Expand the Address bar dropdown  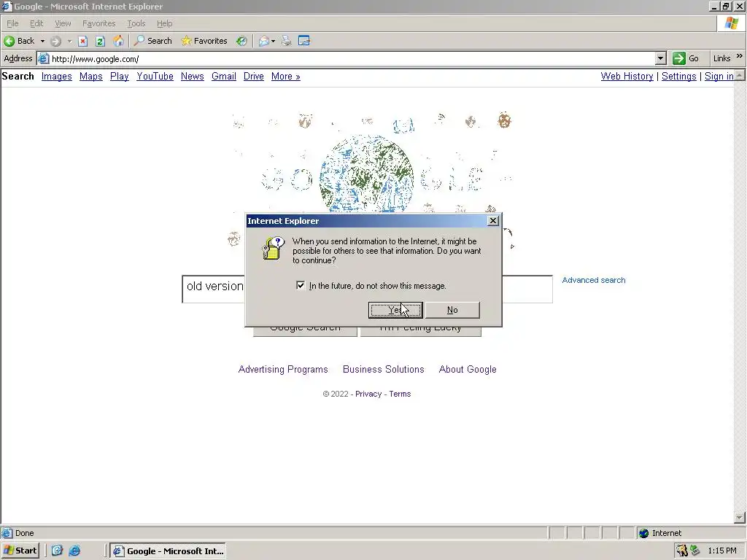(x=660, y=58)
